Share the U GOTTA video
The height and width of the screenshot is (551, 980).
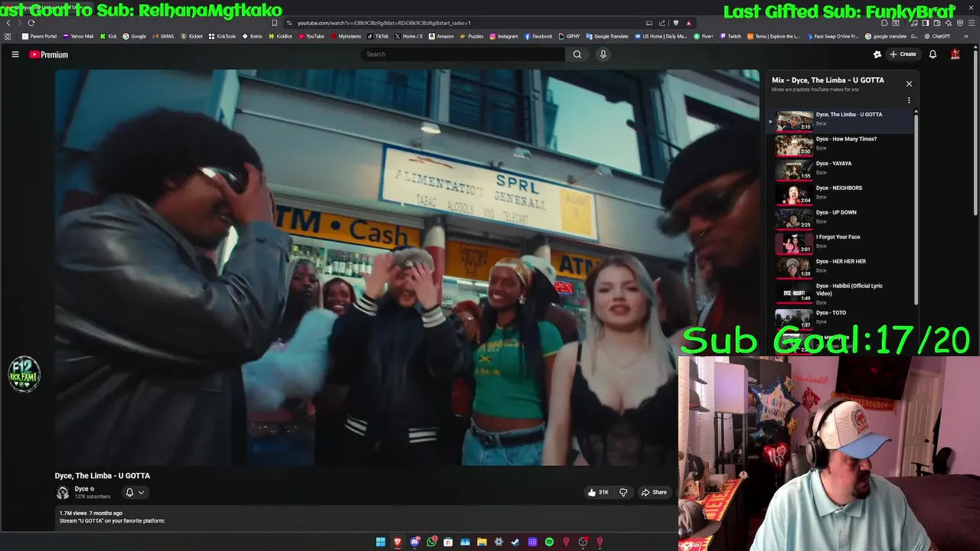coord(655,492)
